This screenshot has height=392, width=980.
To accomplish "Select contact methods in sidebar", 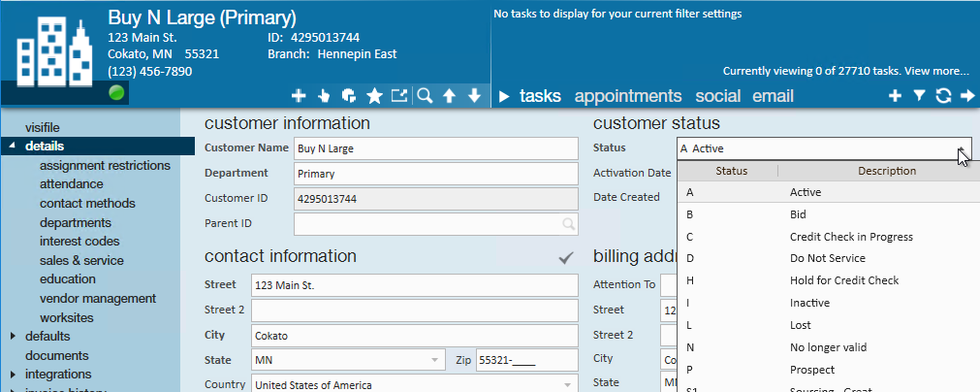I will coord(87,203).
